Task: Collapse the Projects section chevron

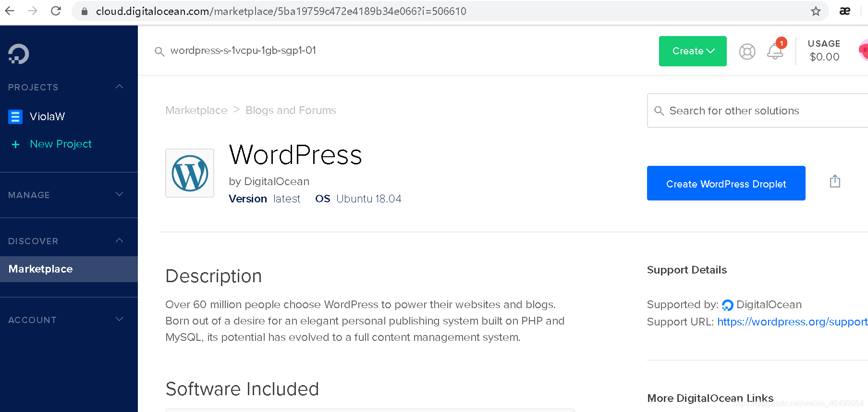Action: 120,87
